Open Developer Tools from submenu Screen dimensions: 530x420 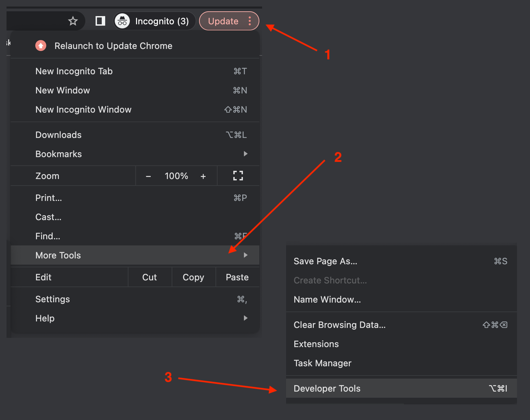(327, 389)
